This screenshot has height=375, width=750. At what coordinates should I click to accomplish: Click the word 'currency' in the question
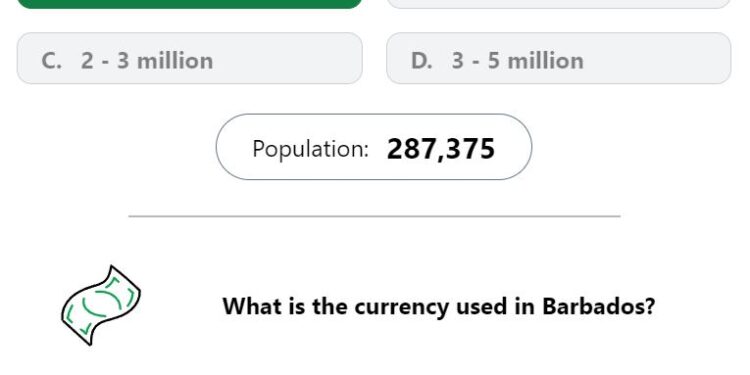tap(401, 308)
